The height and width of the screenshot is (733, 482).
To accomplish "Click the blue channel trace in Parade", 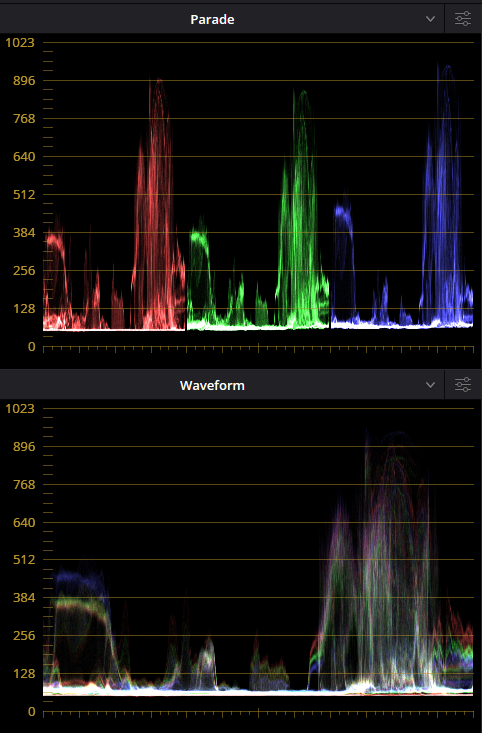I will pos(402,196).
